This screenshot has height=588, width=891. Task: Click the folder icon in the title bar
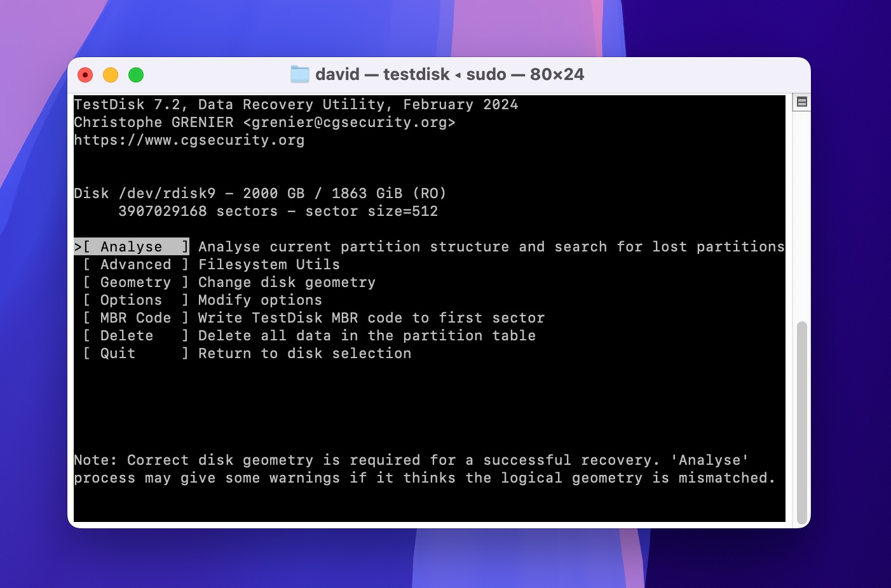[299, 74]
